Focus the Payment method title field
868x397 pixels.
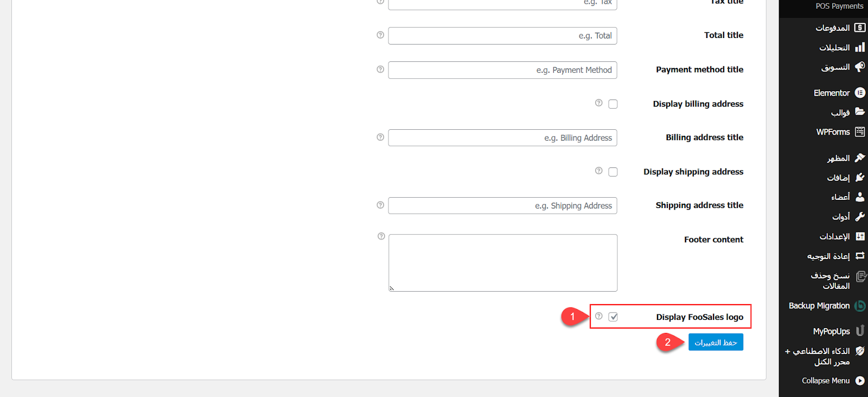point(502,70)
